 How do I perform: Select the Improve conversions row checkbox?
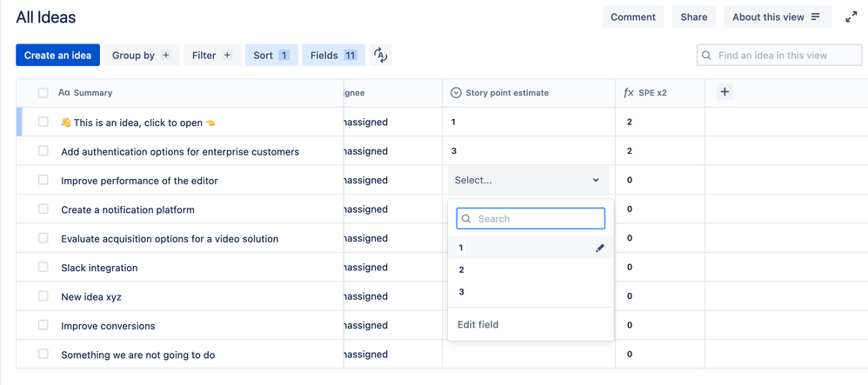(x=43, y=326)
